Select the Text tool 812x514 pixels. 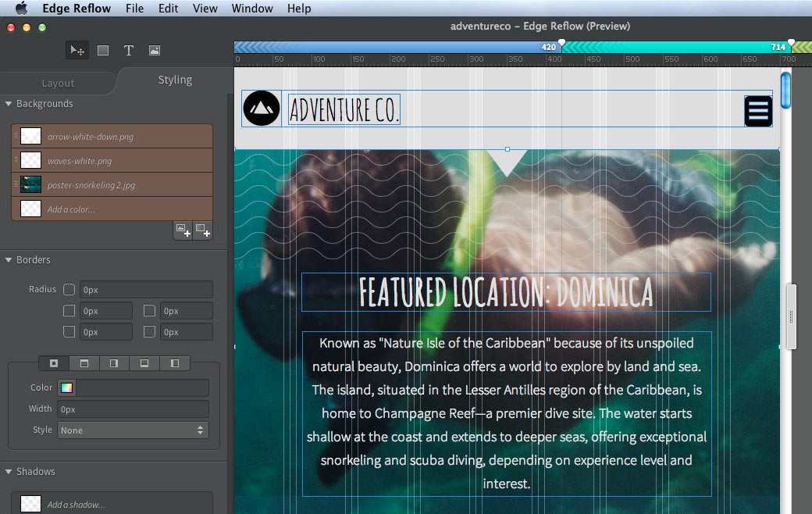pos(128,50)
